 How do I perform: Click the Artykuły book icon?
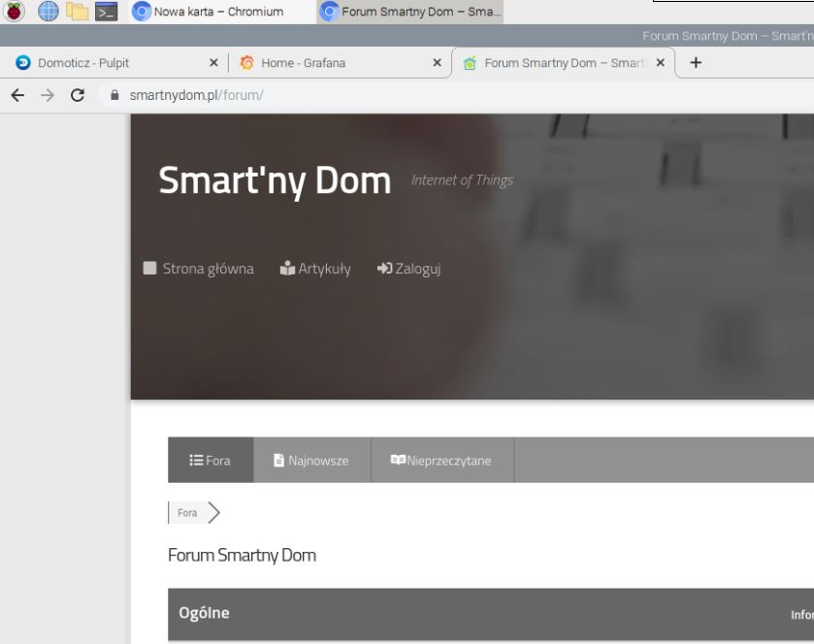point(287,268)
